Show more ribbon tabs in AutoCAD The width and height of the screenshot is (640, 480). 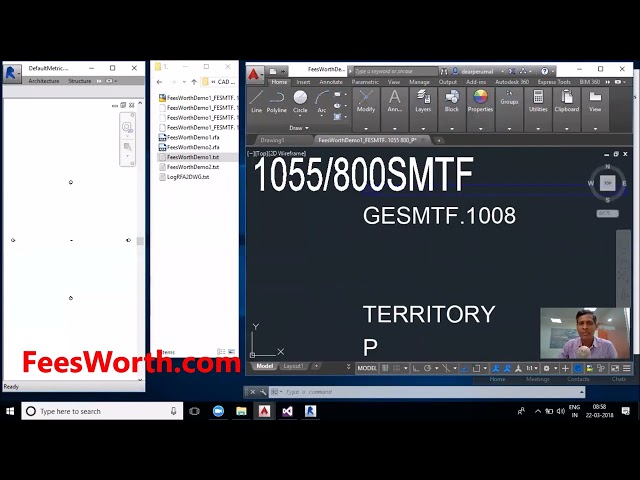coord(608,82)
